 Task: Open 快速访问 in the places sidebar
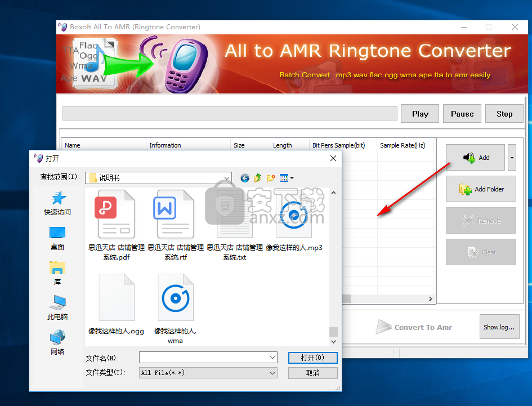(x=57, y=204)
